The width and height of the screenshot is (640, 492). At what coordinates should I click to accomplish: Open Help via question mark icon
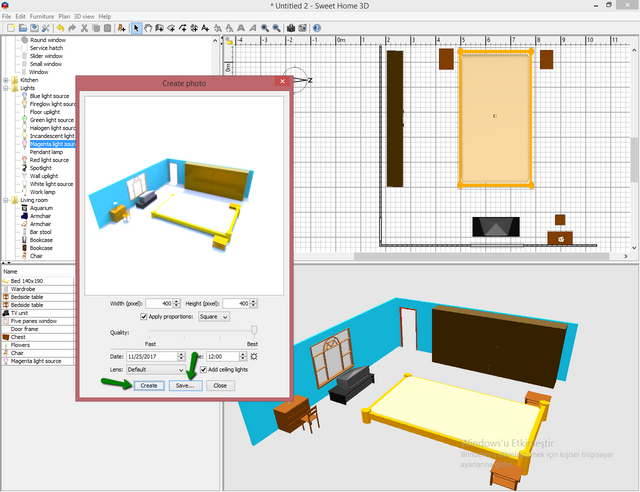pyautogui.click(x=317, y=28)
